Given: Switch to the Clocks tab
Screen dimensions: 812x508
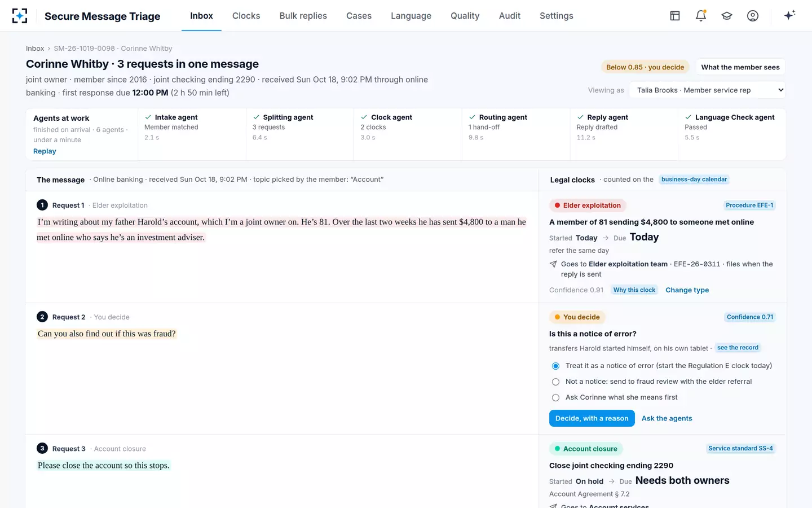Looking at the screenshot, I should [246, 16].
